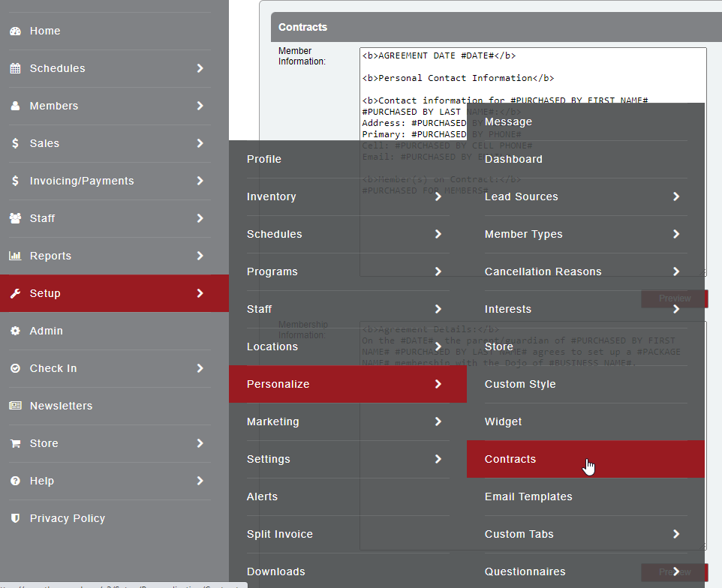This screenshot has height=588, width=722.
Task: Expand Custom Tabs submenu arrow
Action: [x=675, y=534]
